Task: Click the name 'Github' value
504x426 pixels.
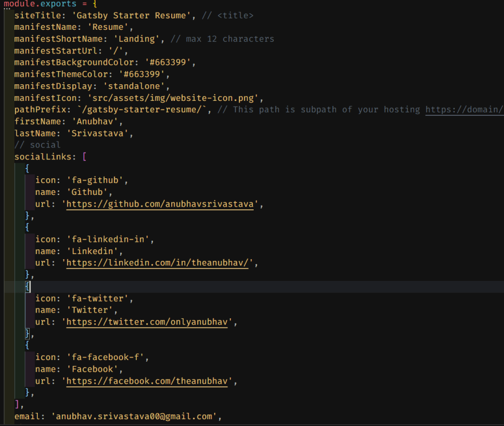Action: pyautogui.click(x=87, y=192)
